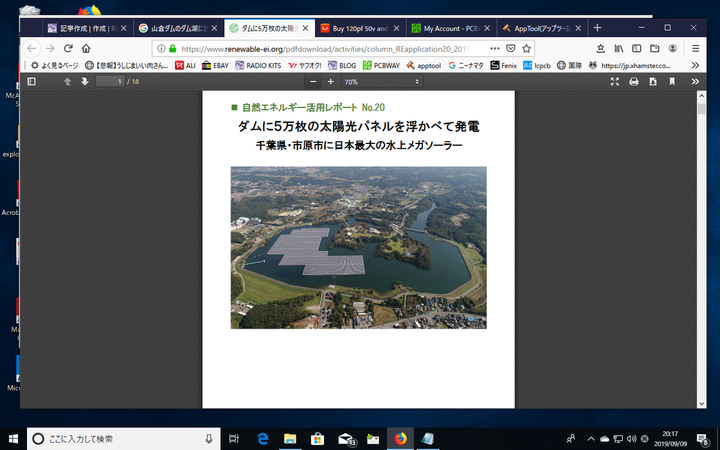The width and height of the screenshot is (720, 450).
Task: Toggle the PDF viewer sidebar
Action: (31, 81)
